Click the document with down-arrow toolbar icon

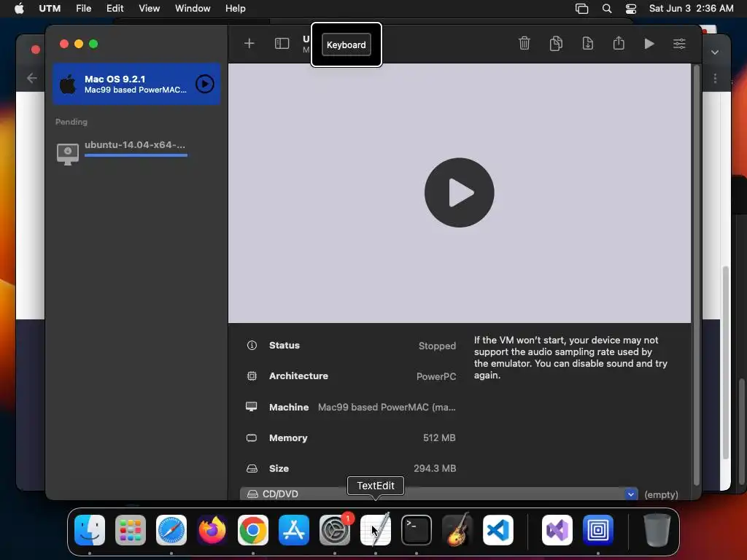pyautogui.click(x=588, y=43)
